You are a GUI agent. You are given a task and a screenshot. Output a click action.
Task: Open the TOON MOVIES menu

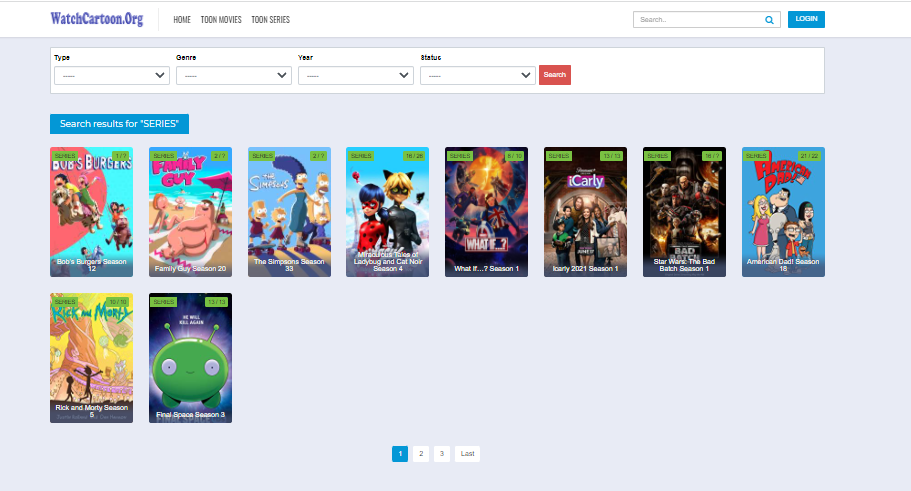(x=221, y=20)
